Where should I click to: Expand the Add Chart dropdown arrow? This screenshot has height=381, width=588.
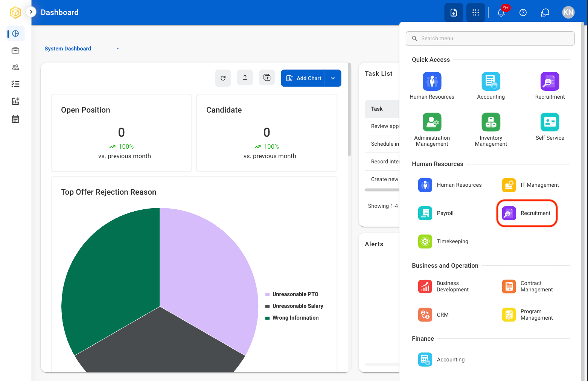pos(333,78)
